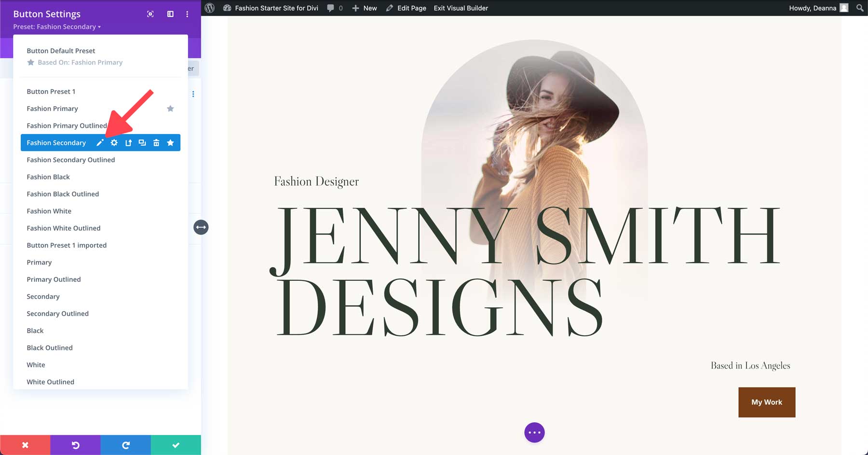
Task: Open the three-dot options menu in Button Settings
Action: click(x=187, y=14)
